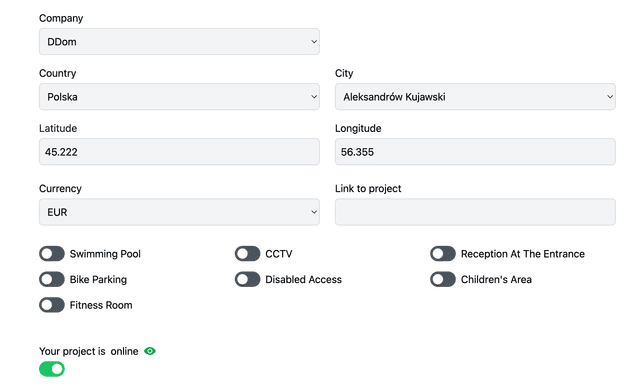Enable the Bike Parking toggle
Viewport: 640px width, 388px height.
coord(52,279)
